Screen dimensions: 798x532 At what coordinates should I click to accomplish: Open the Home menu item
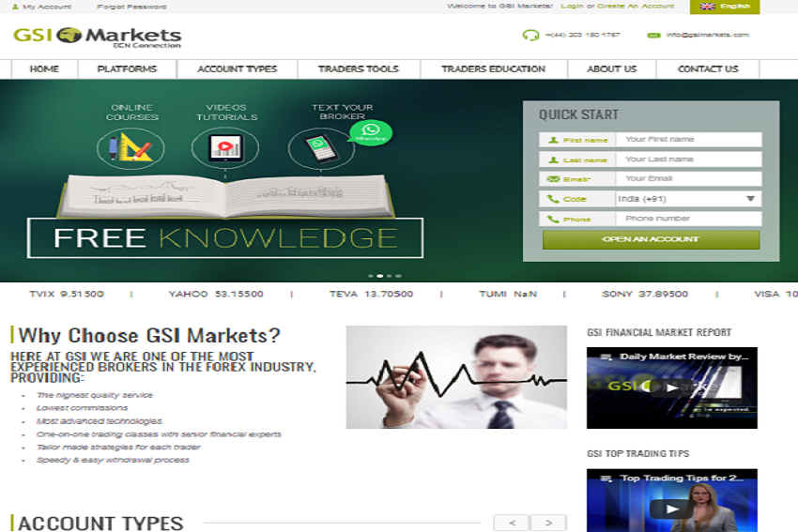[44, 69]
